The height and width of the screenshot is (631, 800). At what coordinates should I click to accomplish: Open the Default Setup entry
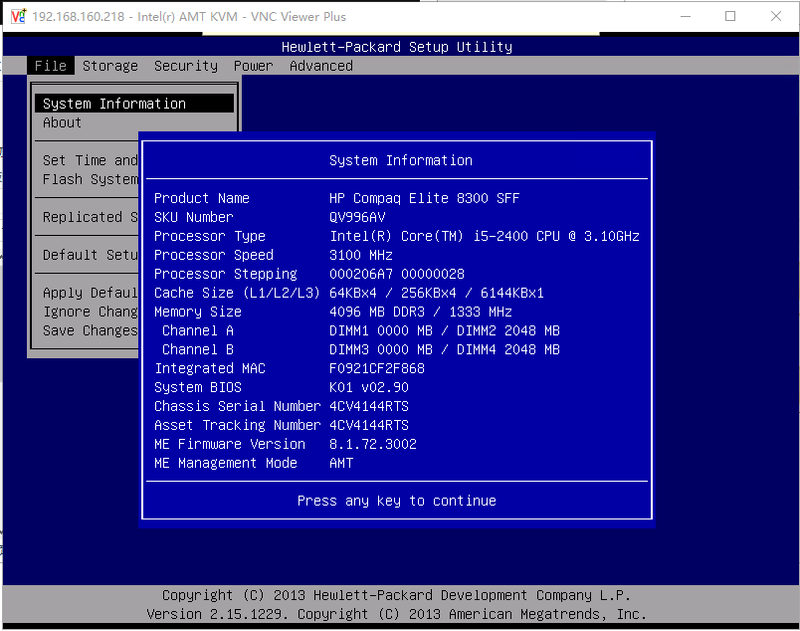tap(89, 255)
